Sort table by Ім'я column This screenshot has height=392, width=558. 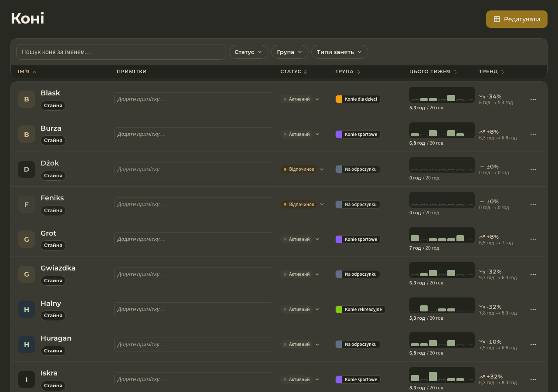(x=27, y=71)
